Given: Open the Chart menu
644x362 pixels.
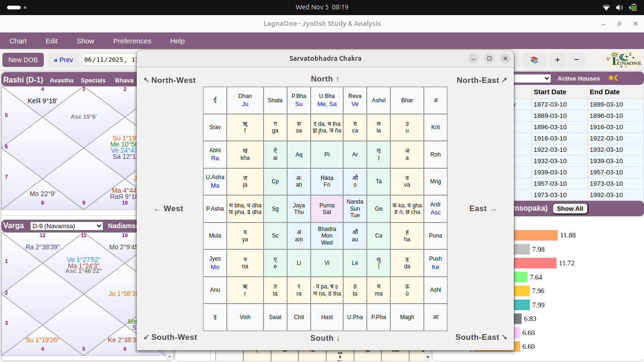Looking at the screenshot, I should pos(18,41).
